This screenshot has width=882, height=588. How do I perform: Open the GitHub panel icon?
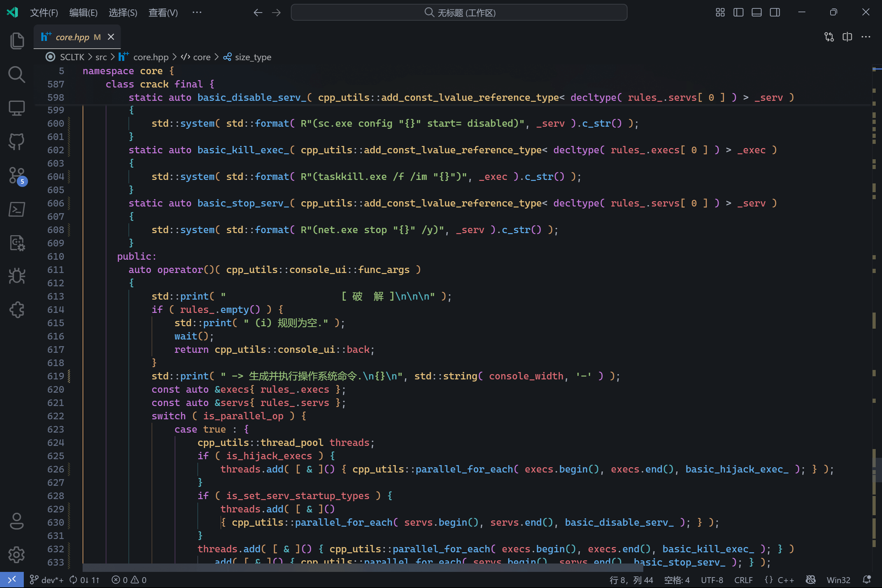pyautogui.click(x=16, y=142)
